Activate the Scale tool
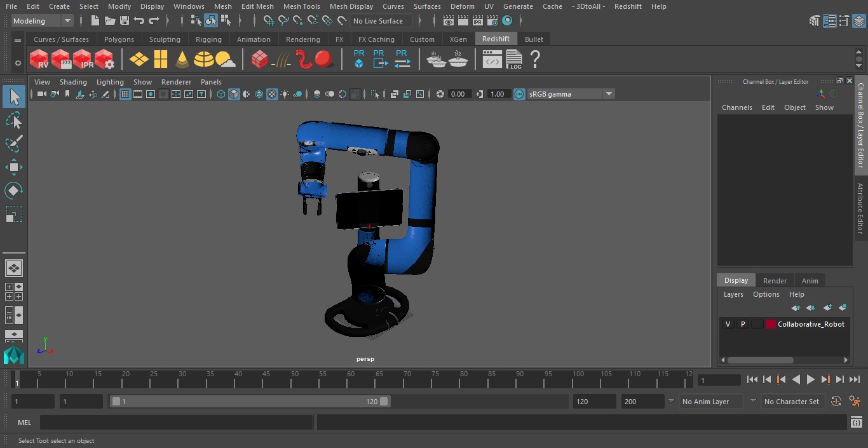This screenshot has height=448, width=868. point(14,214)
